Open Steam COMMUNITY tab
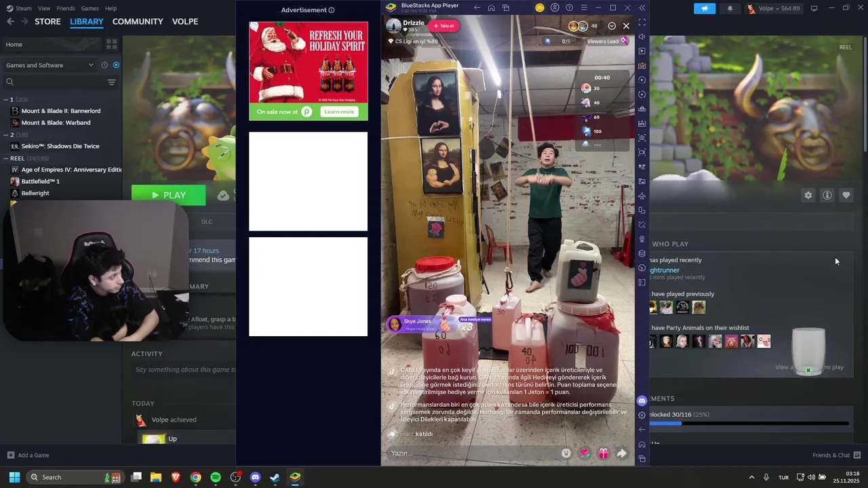 coord(138,22)
